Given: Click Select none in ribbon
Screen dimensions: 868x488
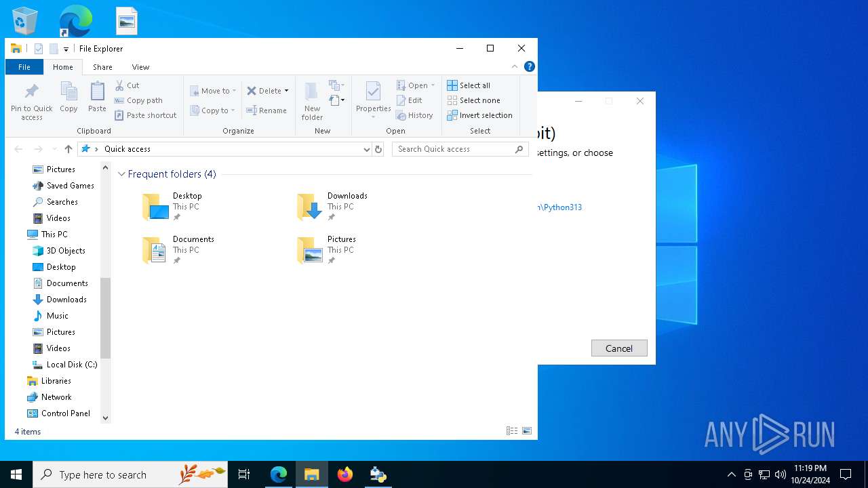Looking at the screenshot, I should point(473,100).
